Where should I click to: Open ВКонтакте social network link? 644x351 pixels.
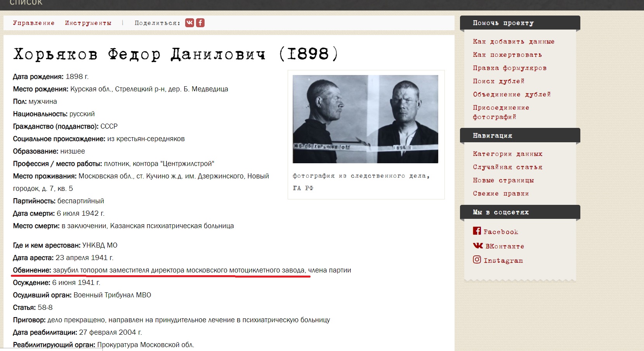[499, 246]
